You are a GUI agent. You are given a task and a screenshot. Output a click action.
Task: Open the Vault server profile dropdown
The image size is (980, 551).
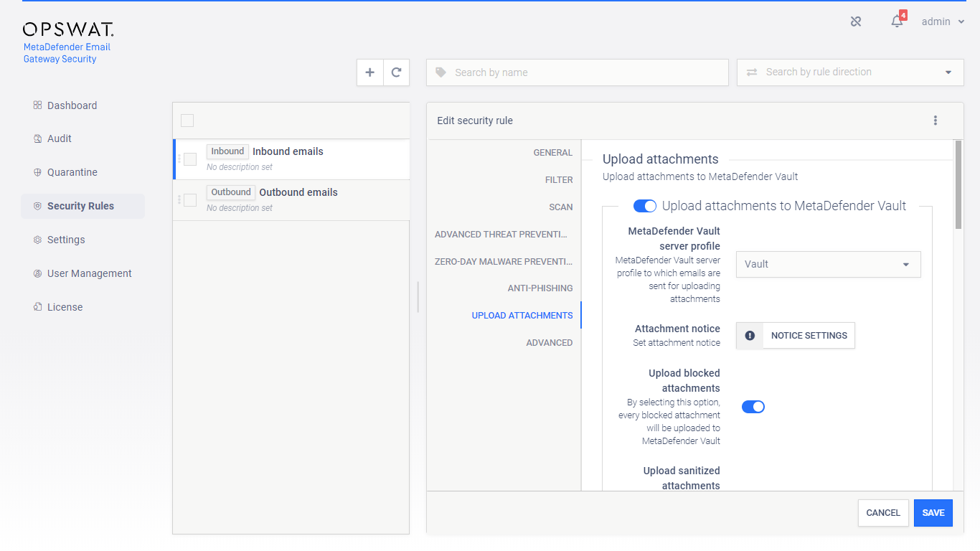point(829,264)
